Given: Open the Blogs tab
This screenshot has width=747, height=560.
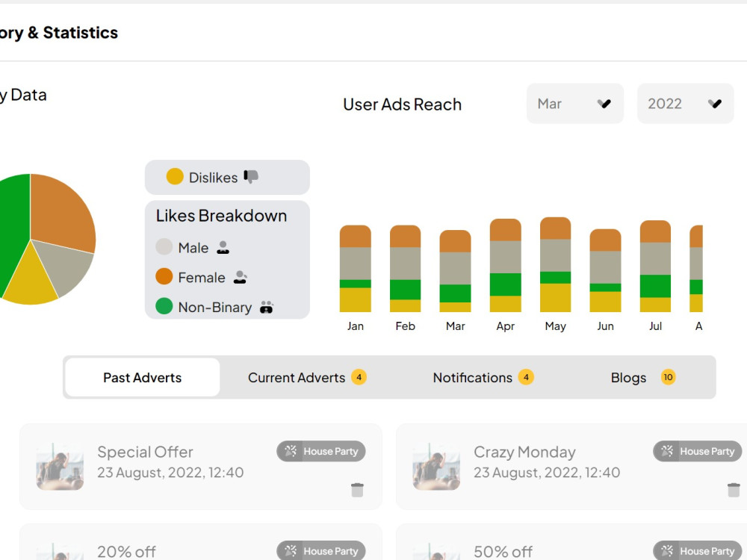Looking at the screenshot, I should (642, 377).
